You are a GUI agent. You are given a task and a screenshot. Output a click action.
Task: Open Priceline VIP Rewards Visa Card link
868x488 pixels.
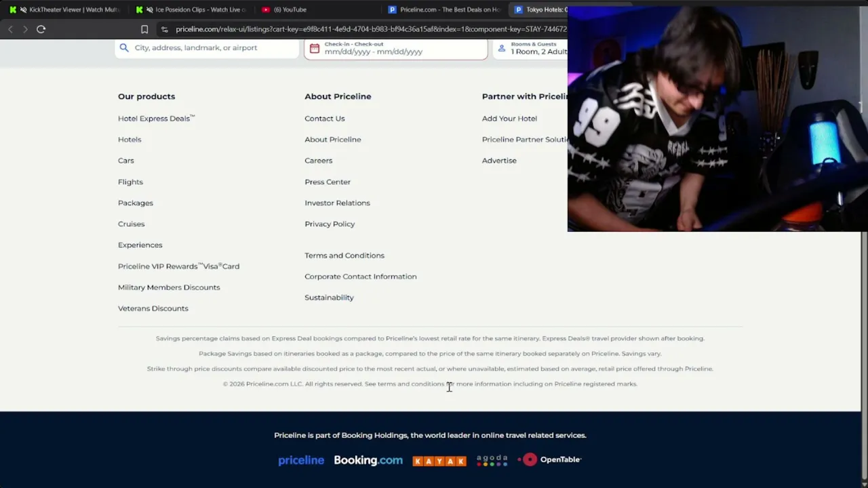(x=178, y=266)
